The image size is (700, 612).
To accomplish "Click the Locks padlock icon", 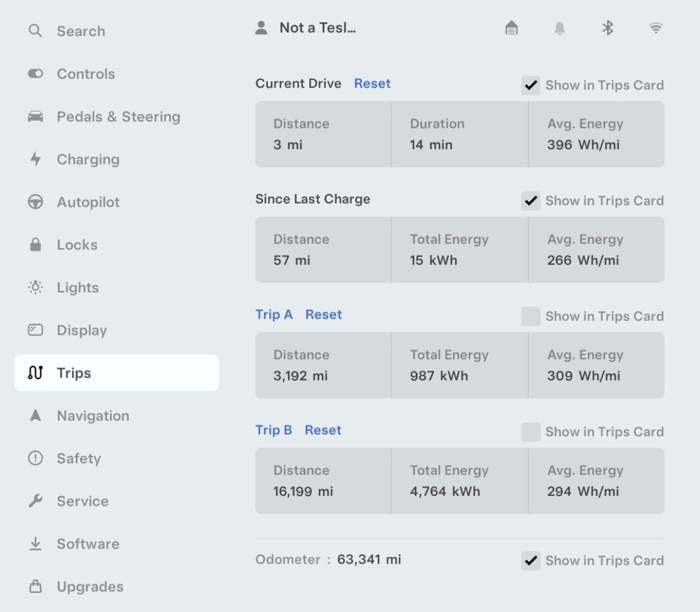I will pyautogui.click(x=36, y=244).
